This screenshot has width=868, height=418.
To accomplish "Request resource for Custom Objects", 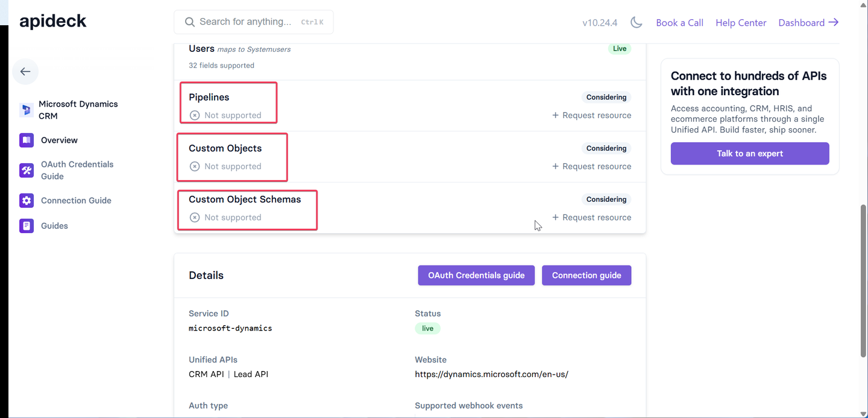I will [x=592, y=166].
